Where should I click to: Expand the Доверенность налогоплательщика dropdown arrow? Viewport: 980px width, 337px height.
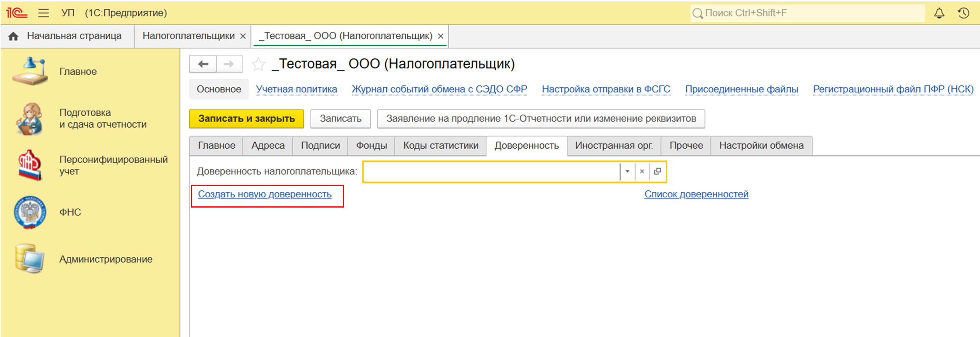pos(627,172)
